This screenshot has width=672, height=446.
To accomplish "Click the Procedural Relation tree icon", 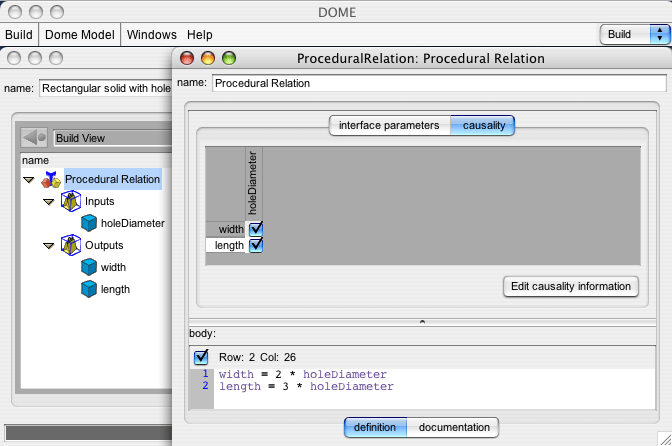I will pos(51,180).
